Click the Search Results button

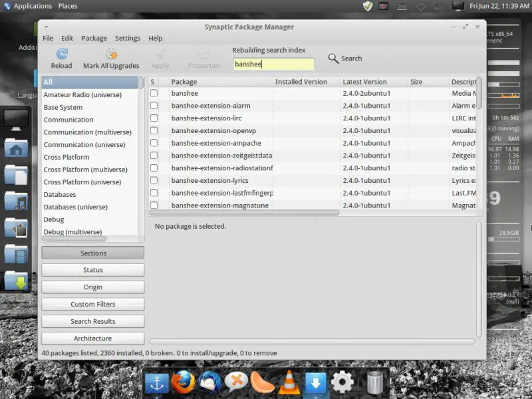93,321
